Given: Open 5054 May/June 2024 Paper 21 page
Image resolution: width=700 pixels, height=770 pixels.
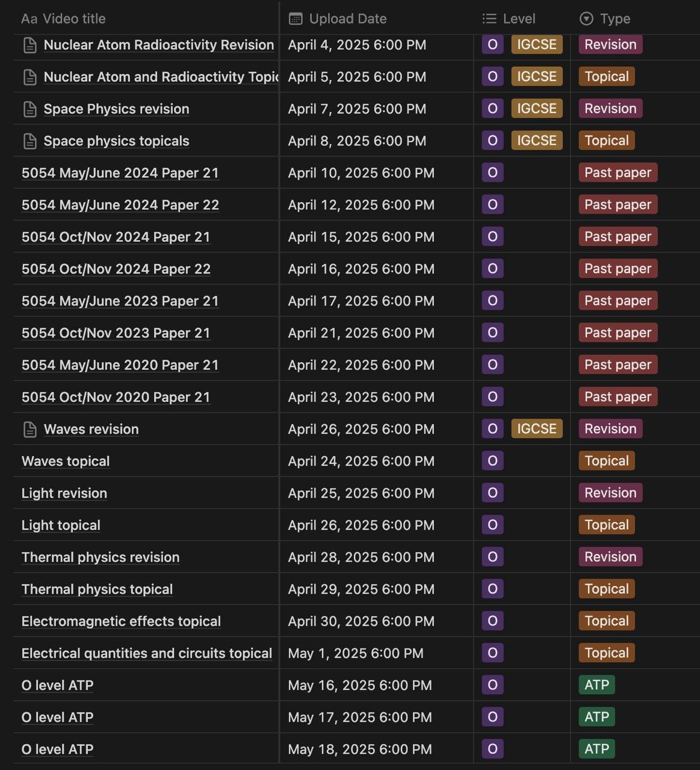Looking at the screenshot, I should coord(120,173).
